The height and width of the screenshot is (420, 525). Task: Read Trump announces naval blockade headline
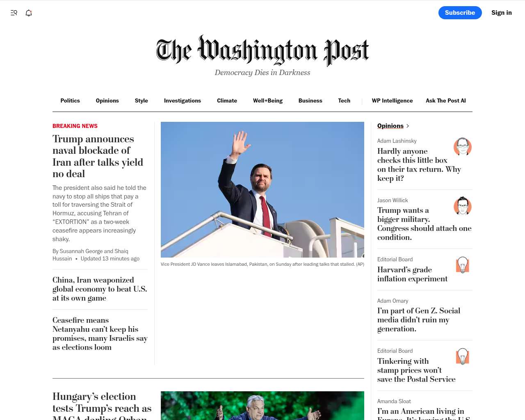[98, 156]
